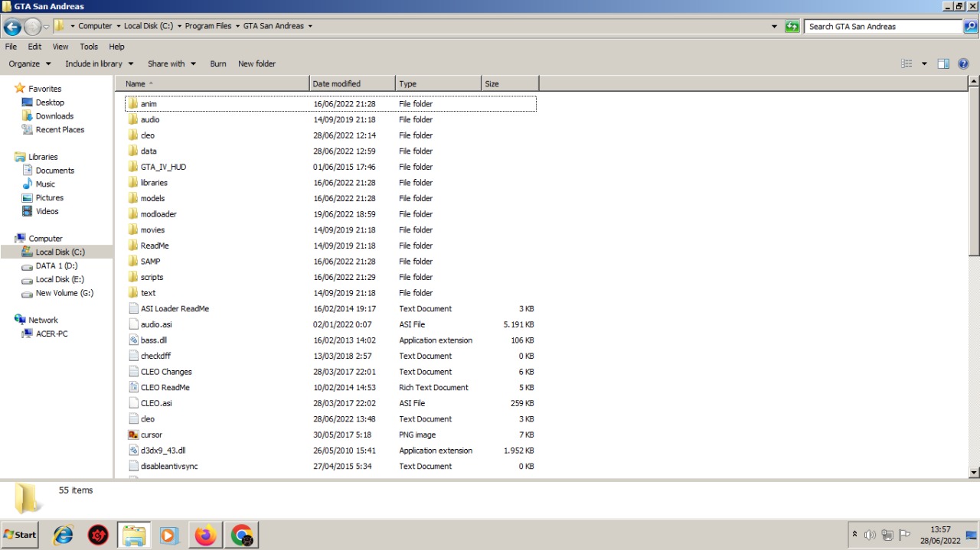Sort by Date modified column header
This screenshot has width=980, height=550.
click(353, 83)
